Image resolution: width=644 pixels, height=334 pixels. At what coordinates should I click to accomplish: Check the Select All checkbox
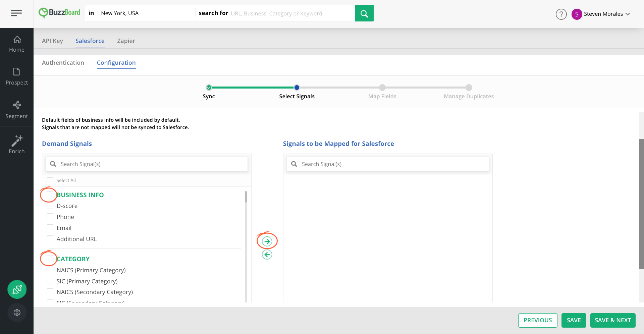click(x=50, y=180)
